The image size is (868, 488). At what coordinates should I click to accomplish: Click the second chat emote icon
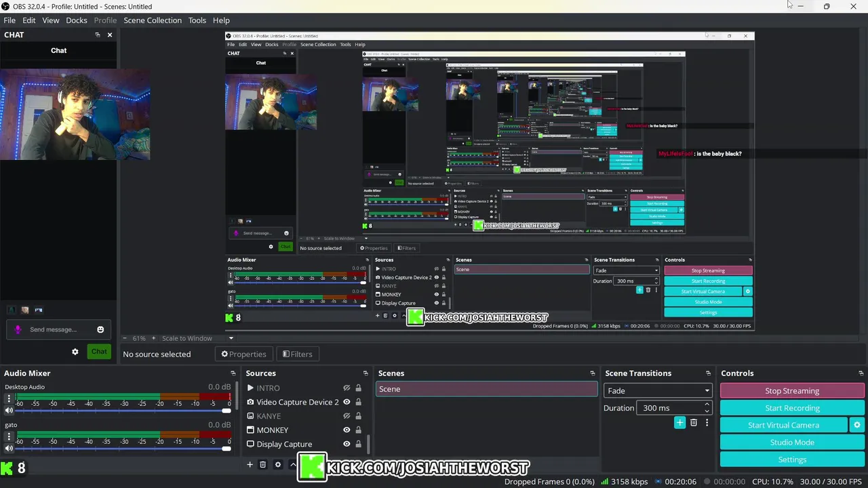tap(25, 310)
